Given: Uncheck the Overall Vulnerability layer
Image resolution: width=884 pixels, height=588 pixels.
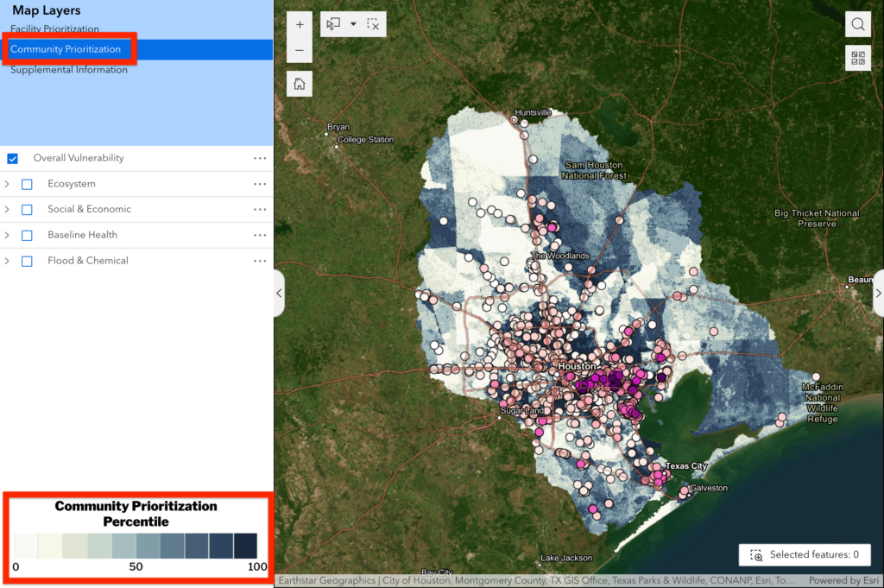Looking at the screenshot, I should [x=11, y=158].
